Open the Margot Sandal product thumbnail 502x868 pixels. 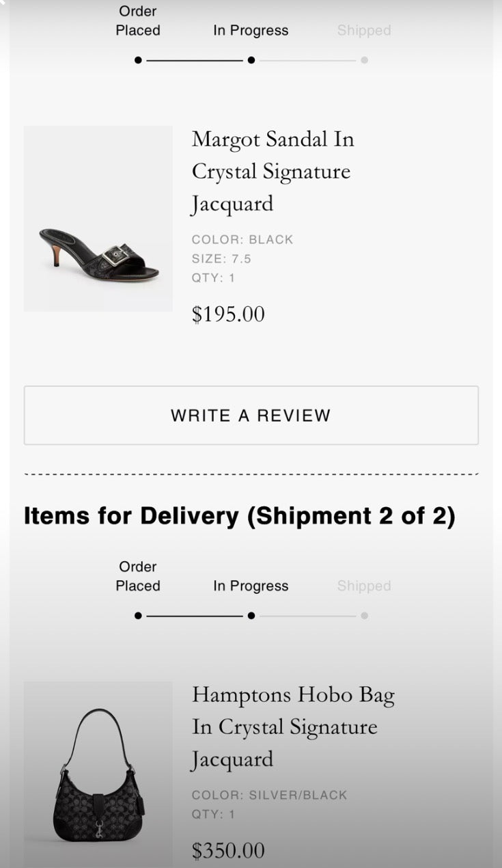[x=98, y=219]
